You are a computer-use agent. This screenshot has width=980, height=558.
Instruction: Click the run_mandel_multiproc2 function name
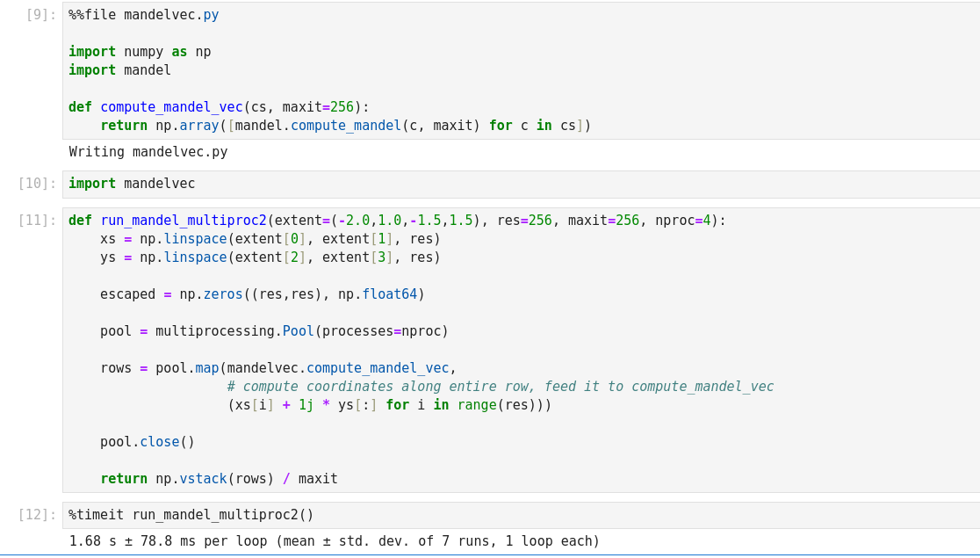coord(184,221)
